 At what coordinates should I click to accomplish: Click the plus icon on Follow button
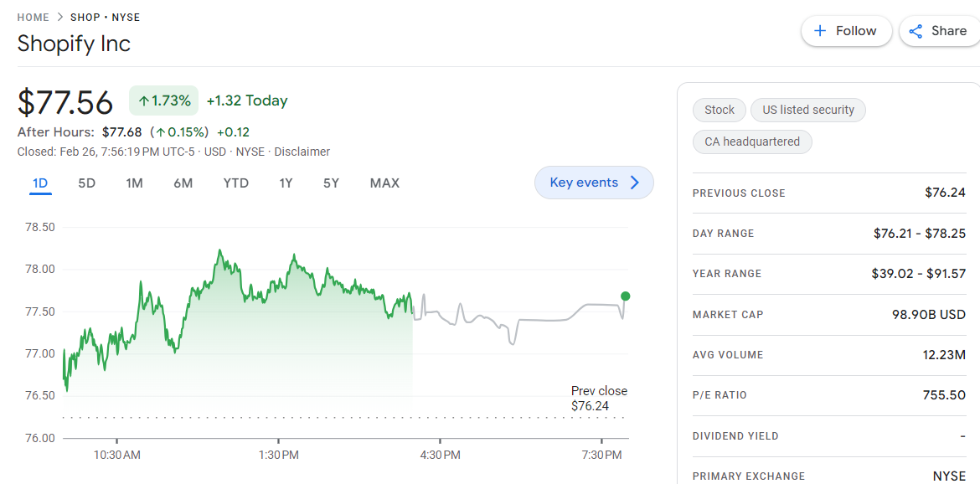point(821,31)
